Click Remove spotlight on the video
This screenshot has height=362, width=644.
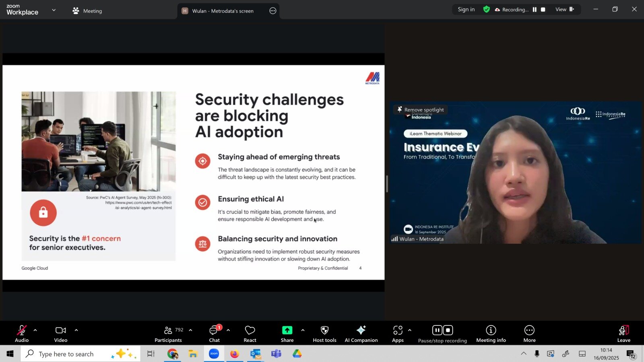[421, 109]
